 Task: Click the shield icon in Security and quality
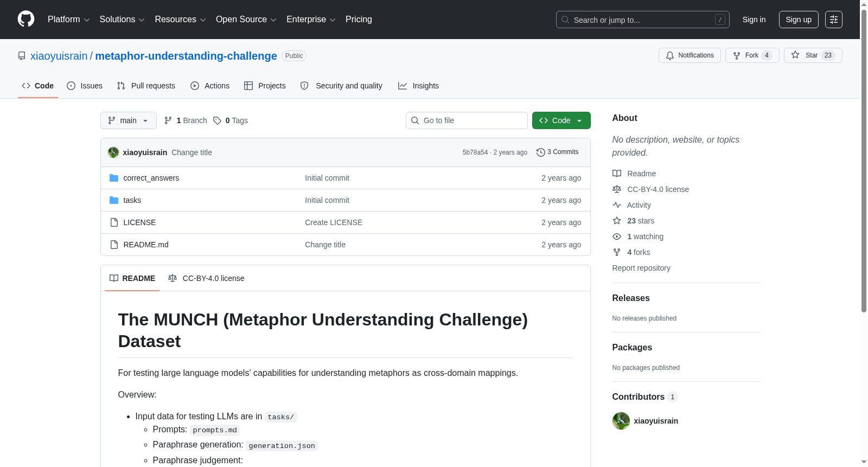click(x=304, y=86)
